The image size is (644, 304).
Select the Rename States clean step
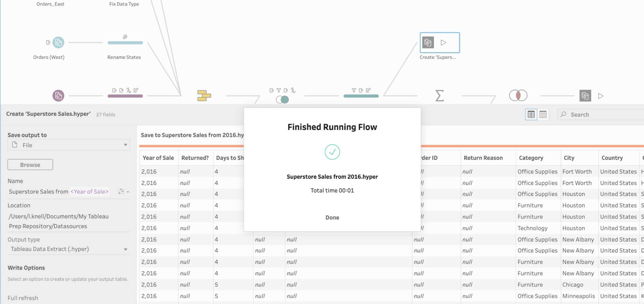point(125,43)
